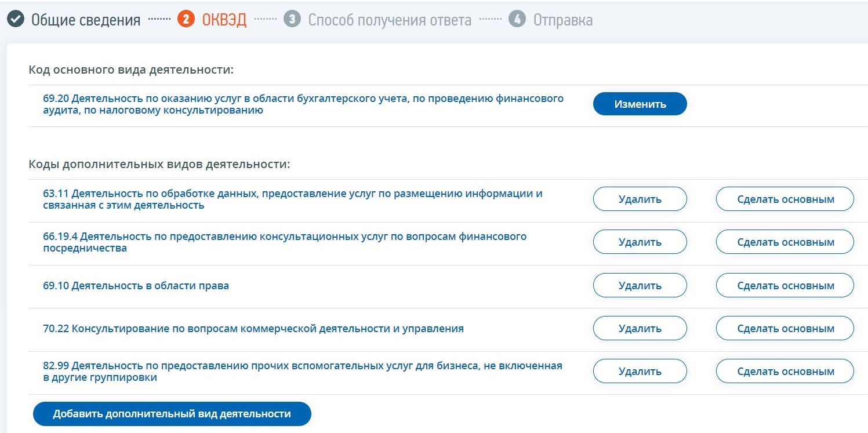Image resolution: width=868 pixels, height=433 pixels.
Task: Make code 63.11 the main activity
Action: [786, 199]
